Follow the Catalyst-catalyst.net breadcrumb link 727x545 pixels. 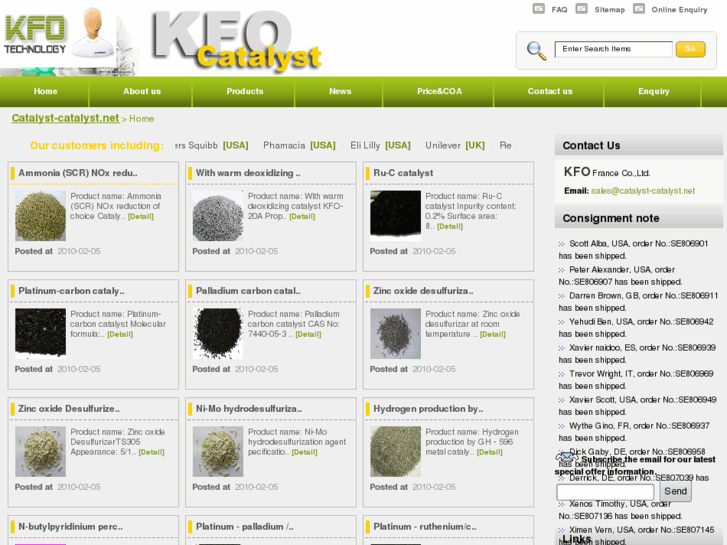pos(65,118)
